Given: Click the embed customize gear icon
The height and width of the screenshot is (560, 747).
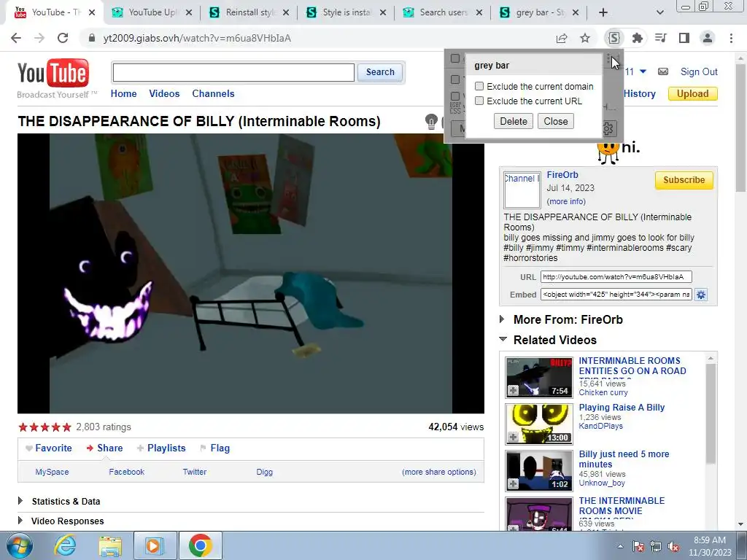Looking at the screenshot, I should click(x=701, y=295).
